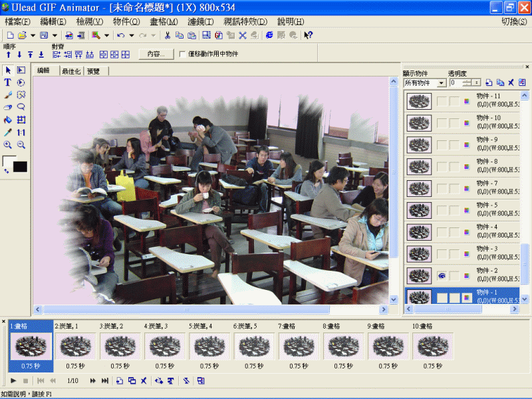
Task: Click the Cut scissors icon in the toolbar
Action: (x=168, y=35)
